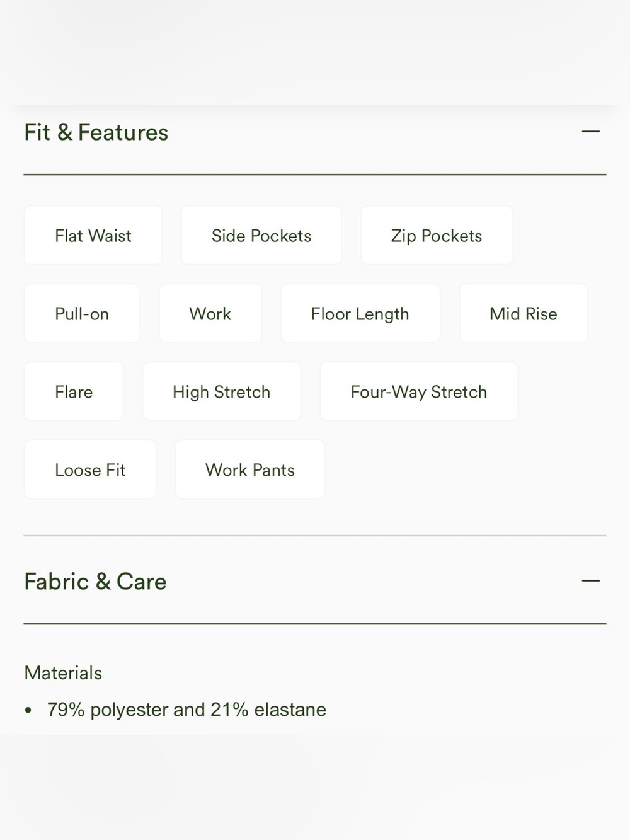Click the divider line above Fabric & Care

[x=315, y=536]
